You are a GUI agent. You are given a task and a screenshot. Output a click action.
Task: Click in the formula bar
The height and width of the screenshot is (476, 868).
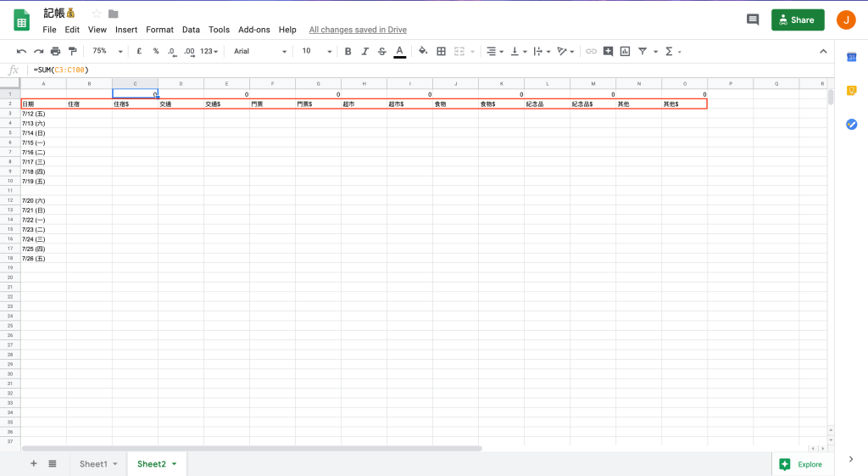424,70
